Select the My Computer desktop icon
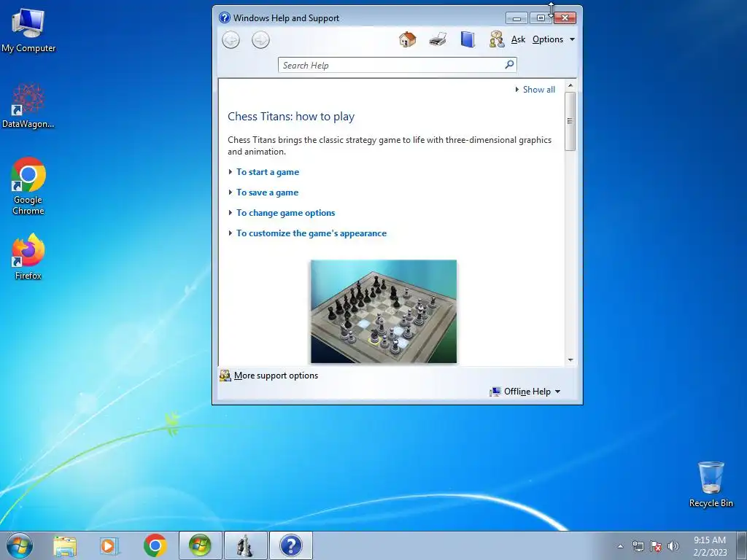The height and width of the screenshot is (560, 747). coord(28,31)
